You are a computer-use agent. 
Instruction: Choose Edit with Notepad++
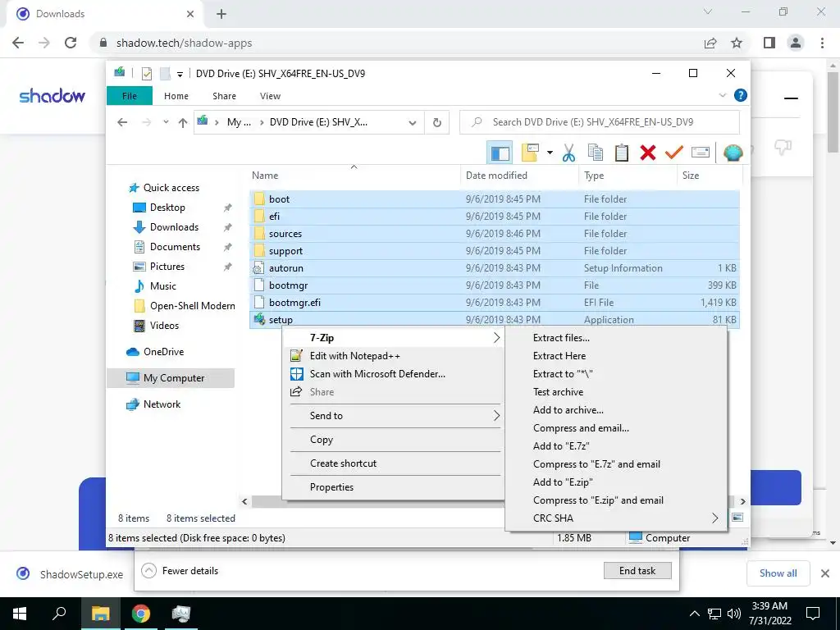[394, 356]
